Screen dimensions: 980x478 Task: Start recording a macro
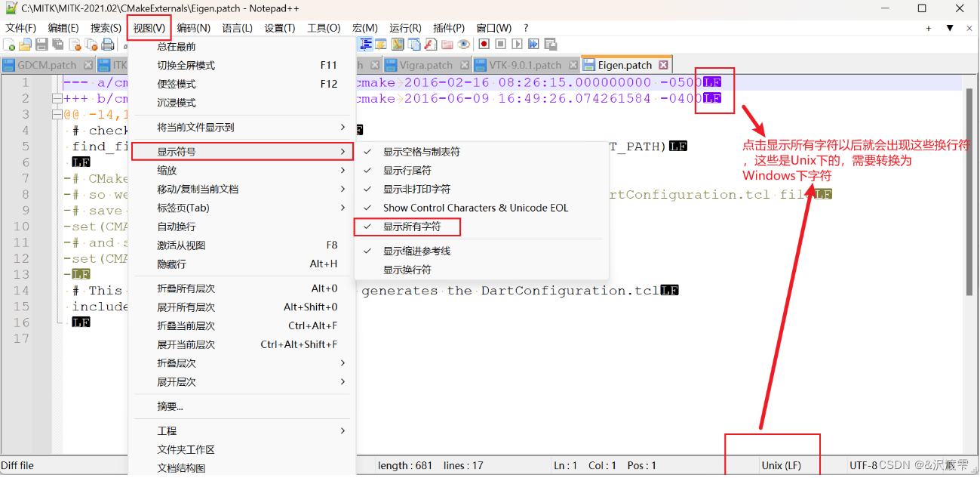[x=484, y=44]
